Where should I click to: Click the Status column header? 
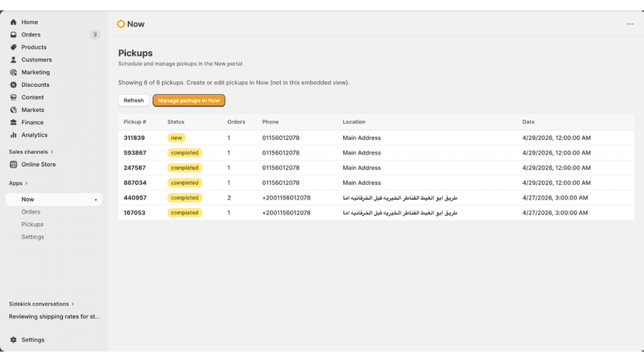176,122
